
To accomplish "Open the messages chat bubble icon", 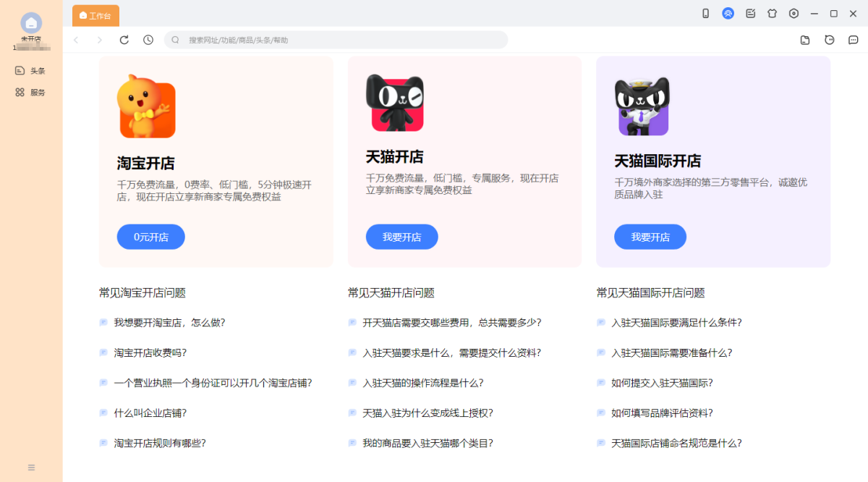I will click(x=853, y=40).
